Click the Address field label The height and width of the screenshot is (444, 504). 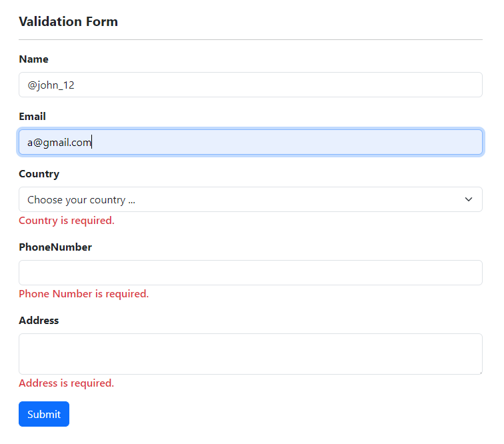(x=39, y=321)
